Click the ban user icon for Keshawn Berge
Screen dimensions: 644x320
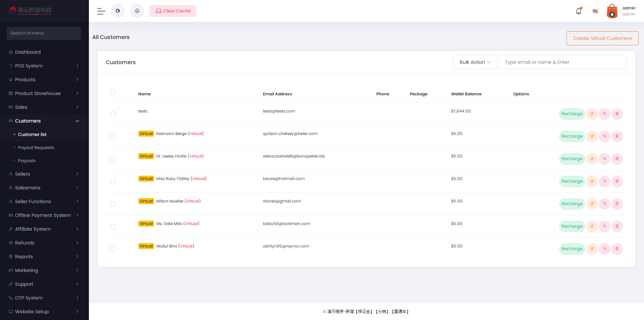point(604,136)
